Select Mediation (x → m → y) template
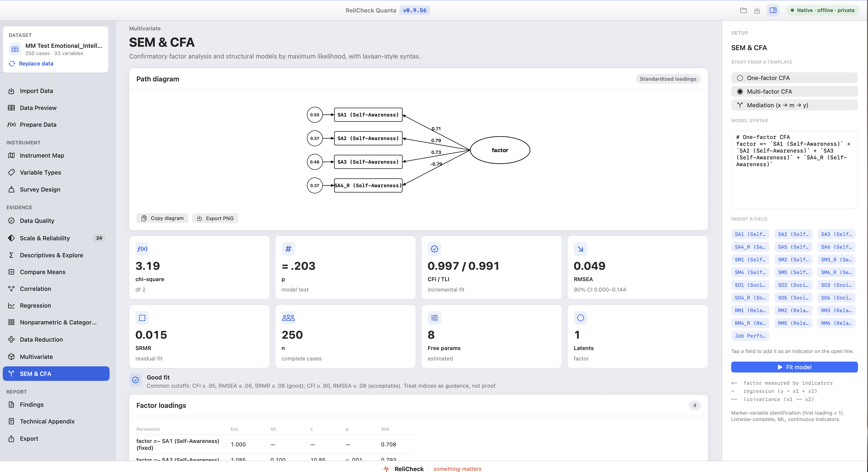The height and width of the screenshot is (472, 868). pos(794,105)
